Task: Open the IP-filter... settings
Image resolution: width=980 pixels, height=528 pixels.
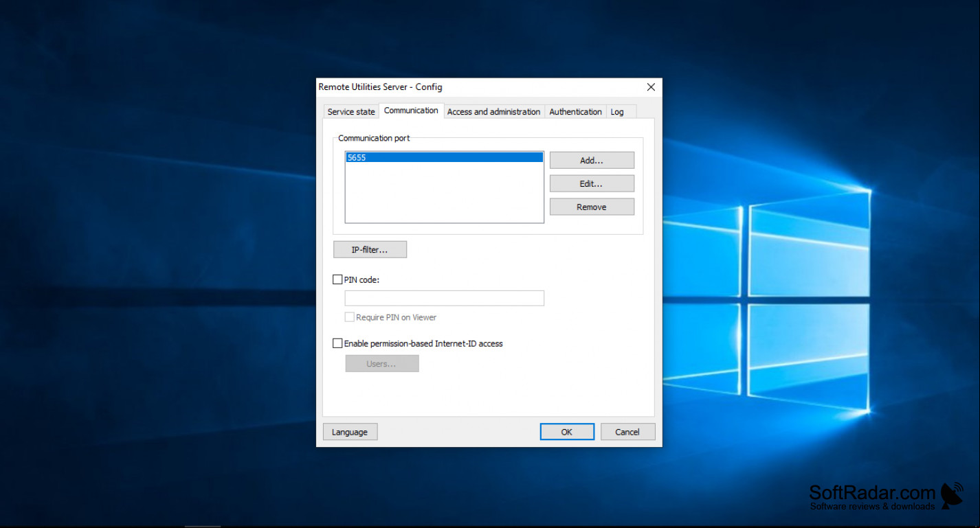Action: tap(370, 249)
